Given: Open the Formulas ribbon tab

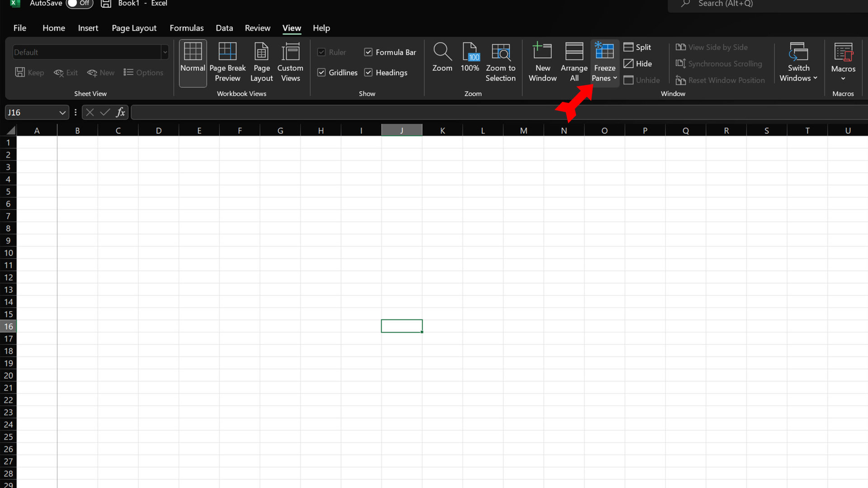Looking at the screenshot, I should click(186, 28).
